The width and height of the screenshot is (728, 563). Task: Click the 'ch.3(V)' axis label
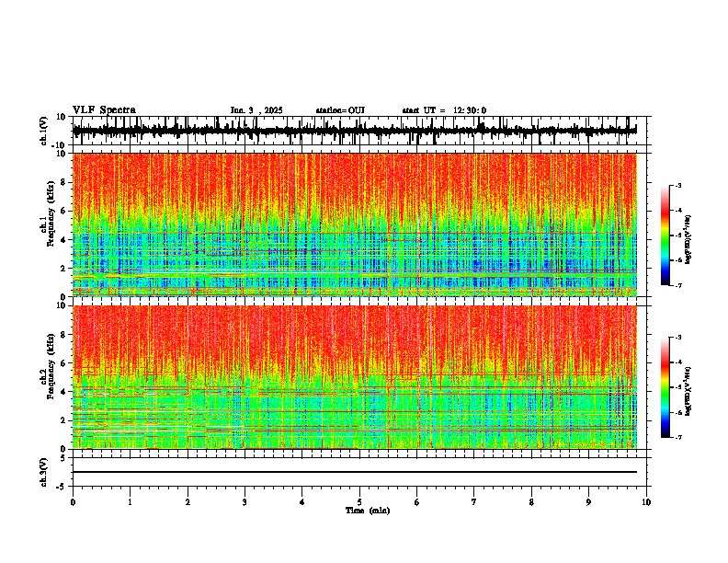click(44, 473)
